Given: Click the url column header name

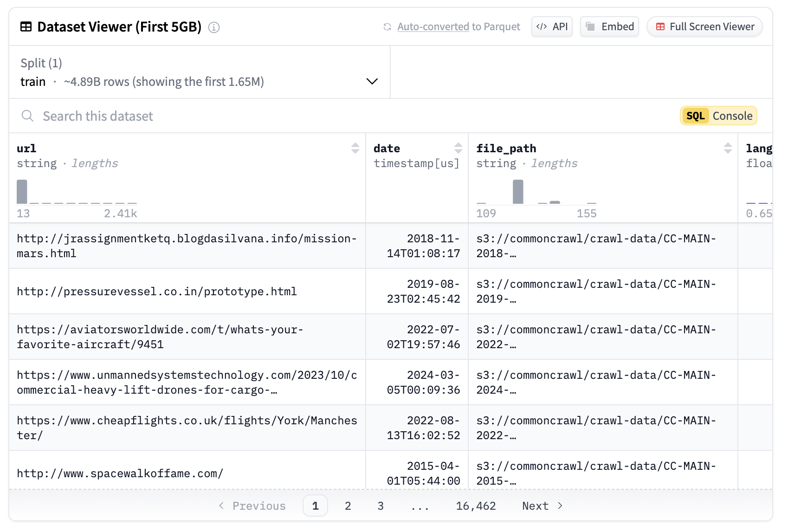Looking at the screenshot, I should 26,148.
